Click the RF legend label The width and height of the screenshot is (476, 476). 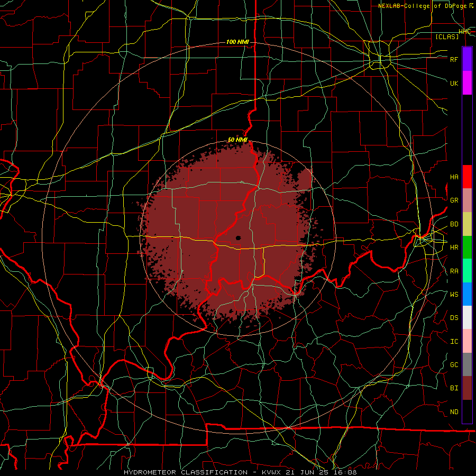(454, 59)
